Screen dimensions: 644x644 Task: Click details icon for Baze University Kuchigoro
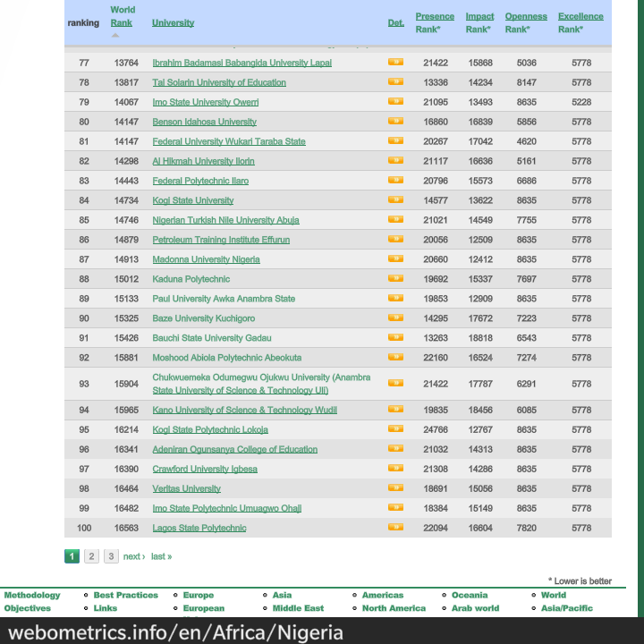[x=395, y=318]
